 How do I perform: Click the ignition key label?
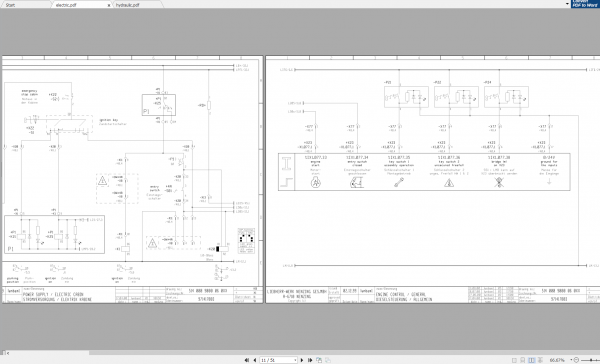point(109,120)
